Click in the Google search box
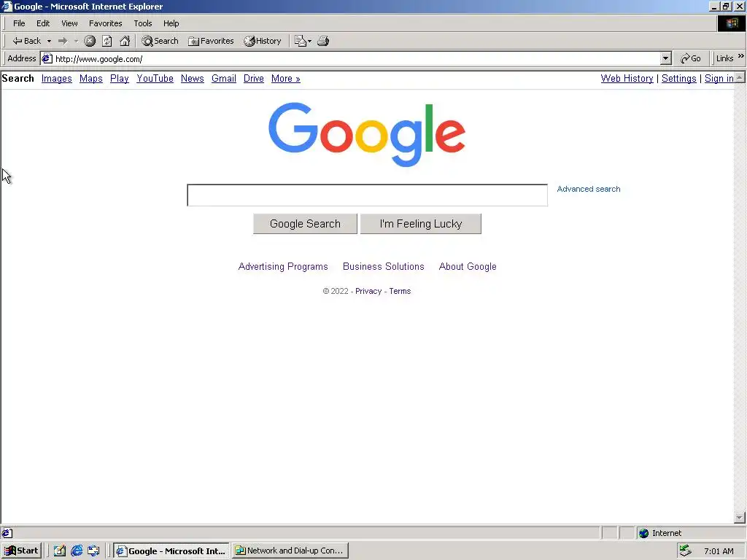 pyautogui.click(x=368, y=195)
